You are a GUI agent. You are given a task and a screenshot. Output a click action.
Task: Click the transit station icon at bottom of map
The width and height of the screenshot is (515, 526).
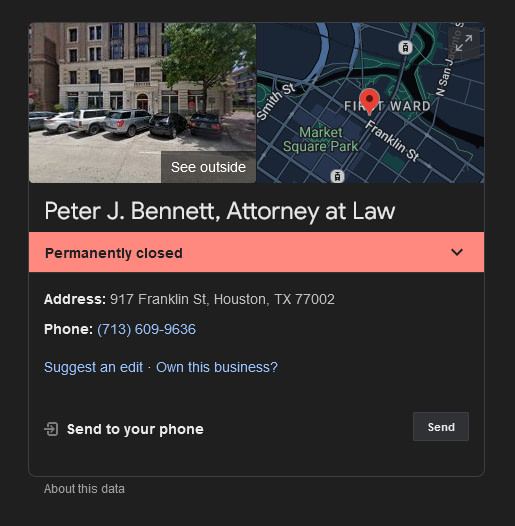pyautogui.click(x=338, y=176)
